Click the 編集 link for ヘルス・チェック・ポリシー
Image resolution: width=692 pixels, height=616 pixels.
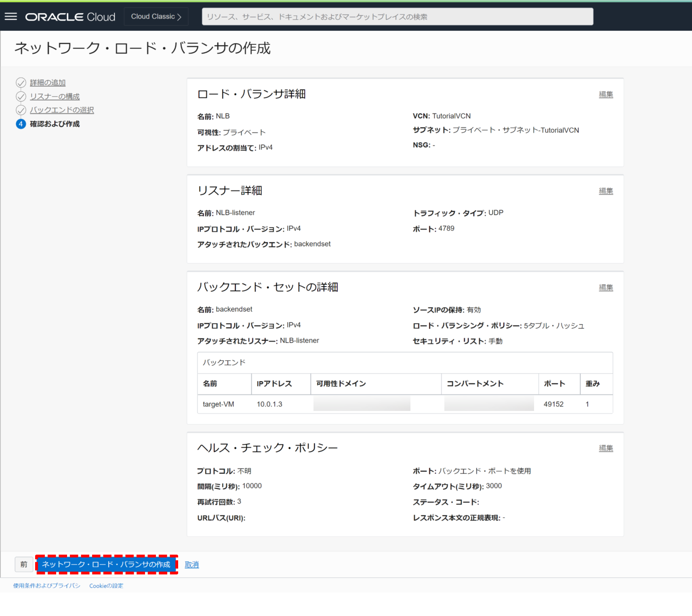[605, 448]
